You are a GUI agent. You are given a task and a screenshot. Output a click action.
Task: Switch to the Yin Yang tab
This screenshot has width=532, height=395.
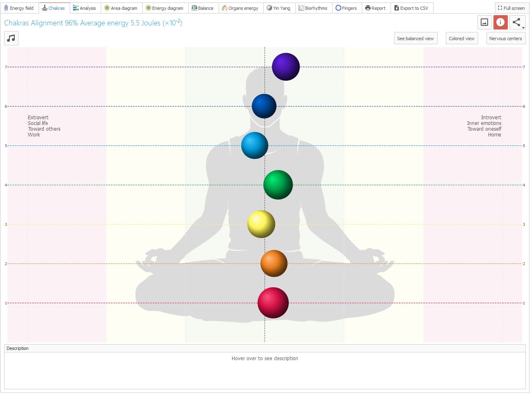coord(279,8)
